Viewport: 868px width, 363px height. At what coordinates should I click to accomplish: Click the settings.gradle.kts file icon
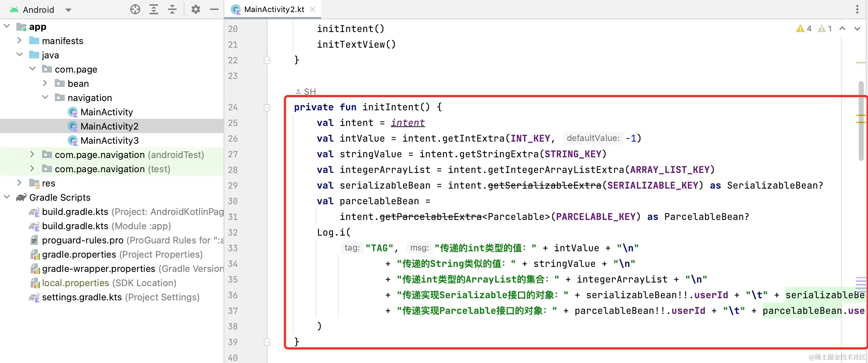[x=34, y=297]
